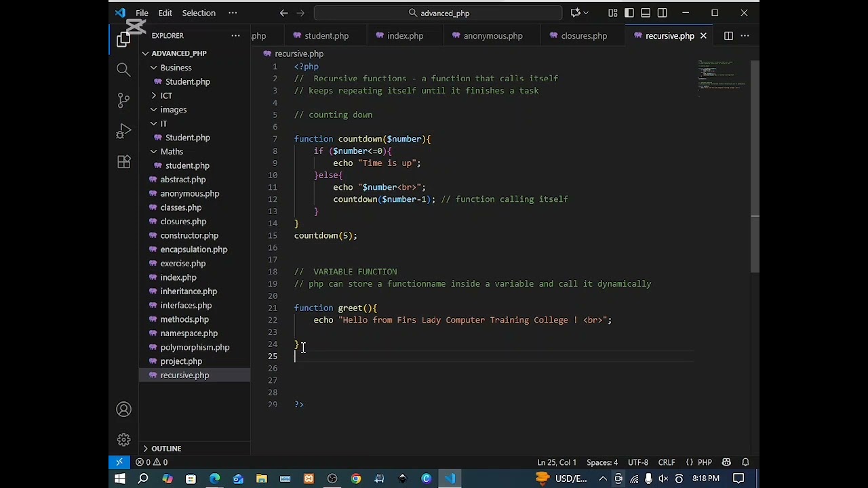Viewport: 868px width, 488px height.
Task: Open the Edit menu
Action: click(x=165, y=13)
